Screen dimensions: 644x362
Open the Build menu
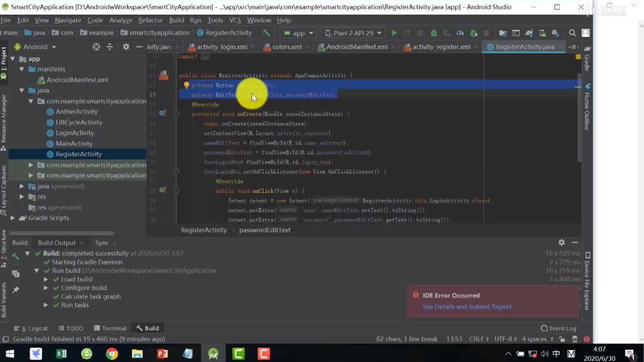pyautogui.click(x=176, y=20)
